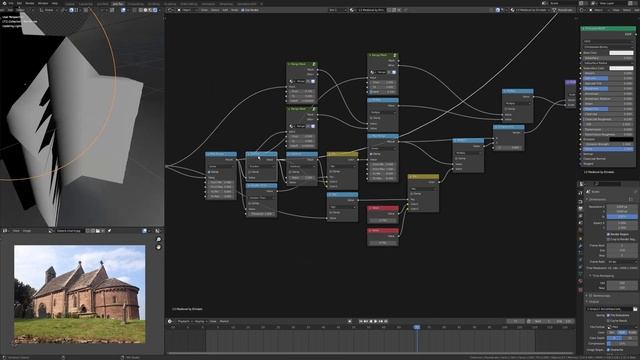This screenshot has width=640, height=360.
Task: Open View Layer properties tab icon
Action: [580, 216]
